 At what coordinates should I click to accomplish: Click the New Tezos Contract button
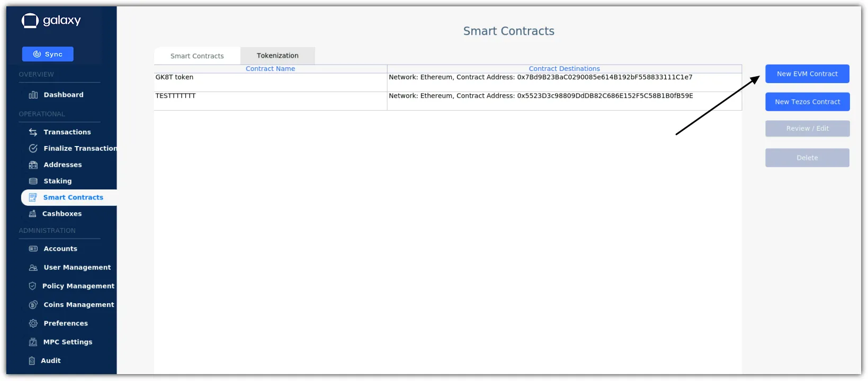pos(807,102)
